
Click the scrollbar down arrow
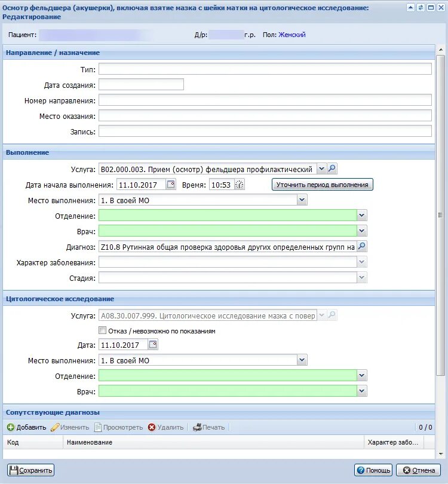(441, 454)
